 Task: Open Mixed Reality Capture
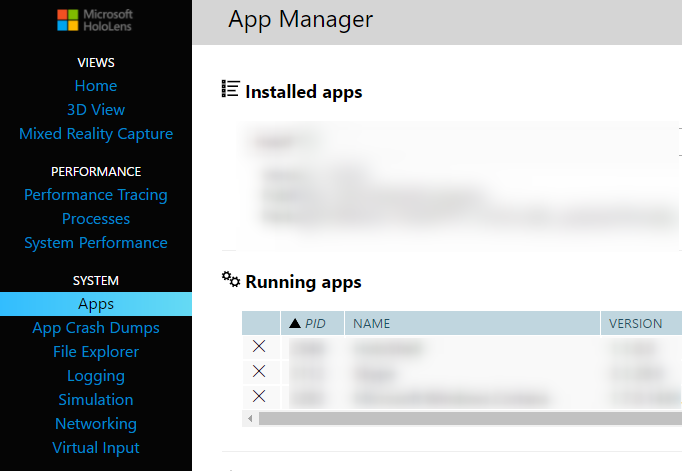click(96, 134)
